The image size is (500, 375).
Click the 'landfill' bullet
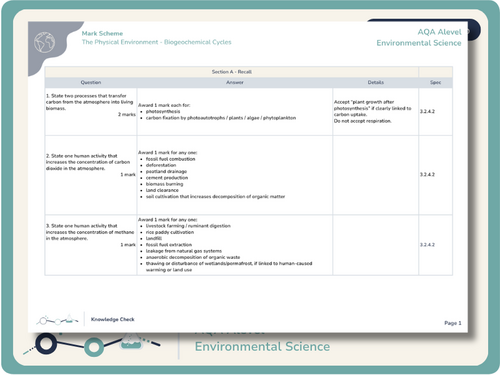[x=154, y=238]
